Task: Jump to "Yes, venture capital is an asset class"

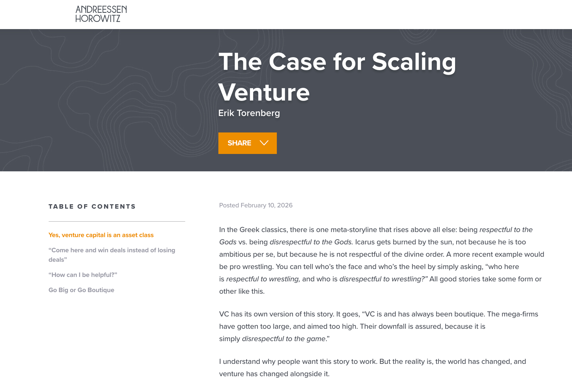Action: coord(101,235)
